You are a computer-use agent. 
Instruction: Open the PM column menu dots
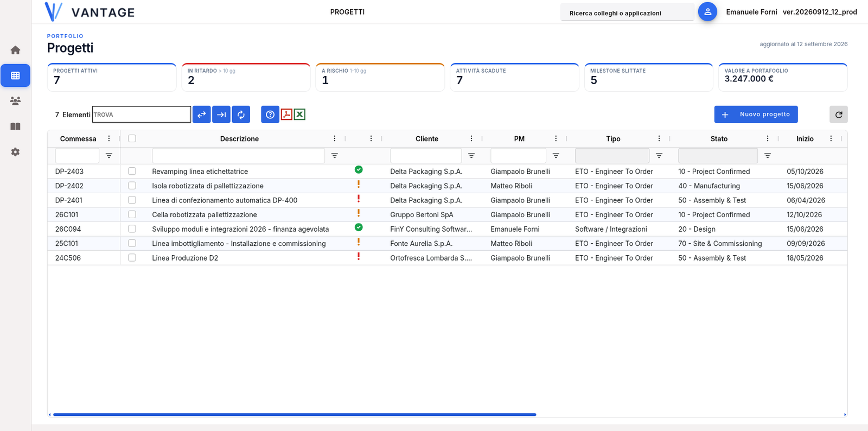[556, 138]
